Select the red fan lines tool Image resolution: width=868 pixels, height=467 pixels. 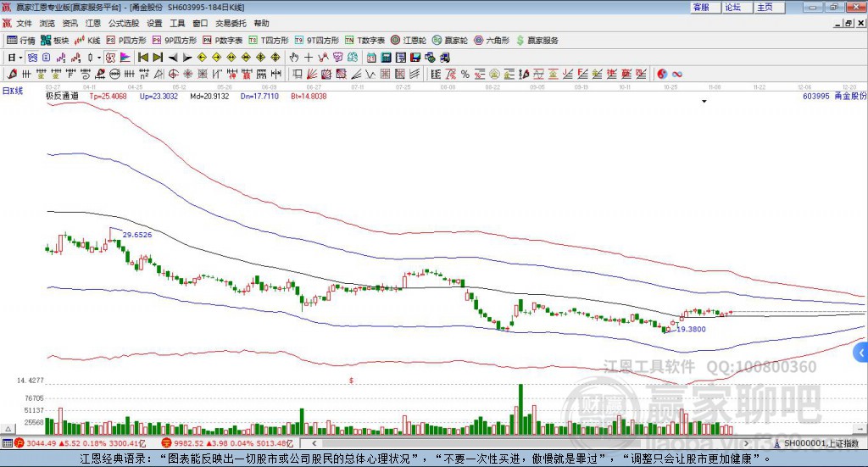pos(311,74)
